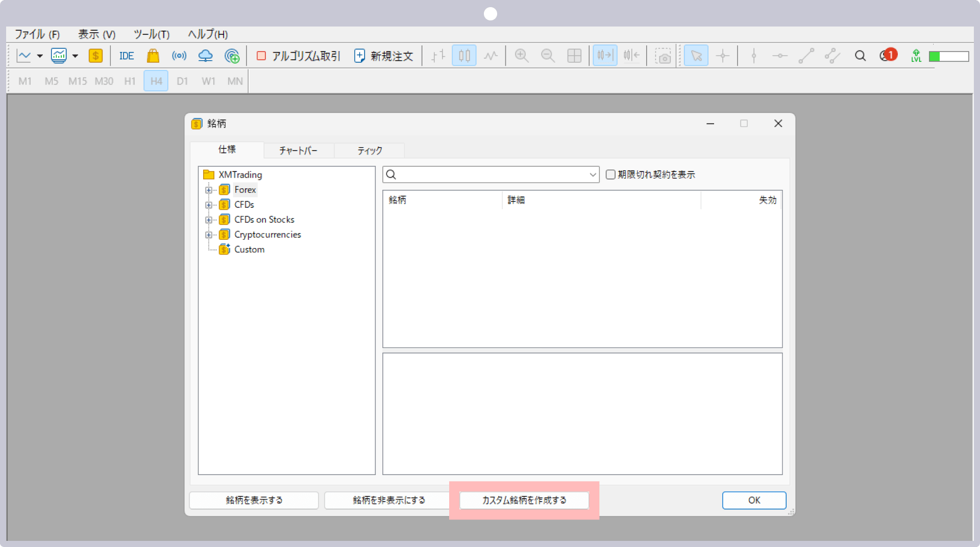Expand the profiles dropdown arrow
Screen dimensions: 980x547
75,56
